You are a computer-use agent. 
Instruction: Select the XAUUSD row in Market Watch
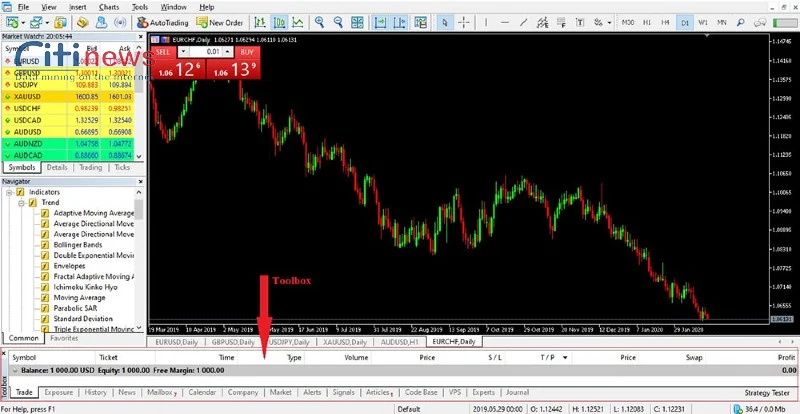(68, 96)
